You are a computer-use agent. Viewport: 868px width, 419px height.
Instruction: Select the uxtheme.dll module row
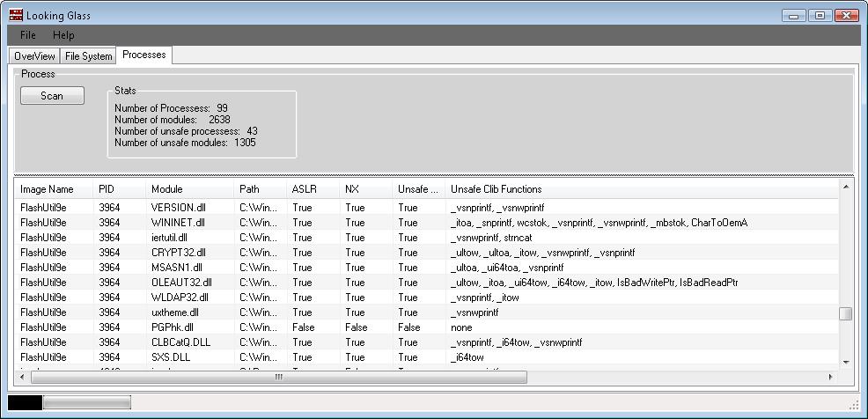tap(426, 312)
